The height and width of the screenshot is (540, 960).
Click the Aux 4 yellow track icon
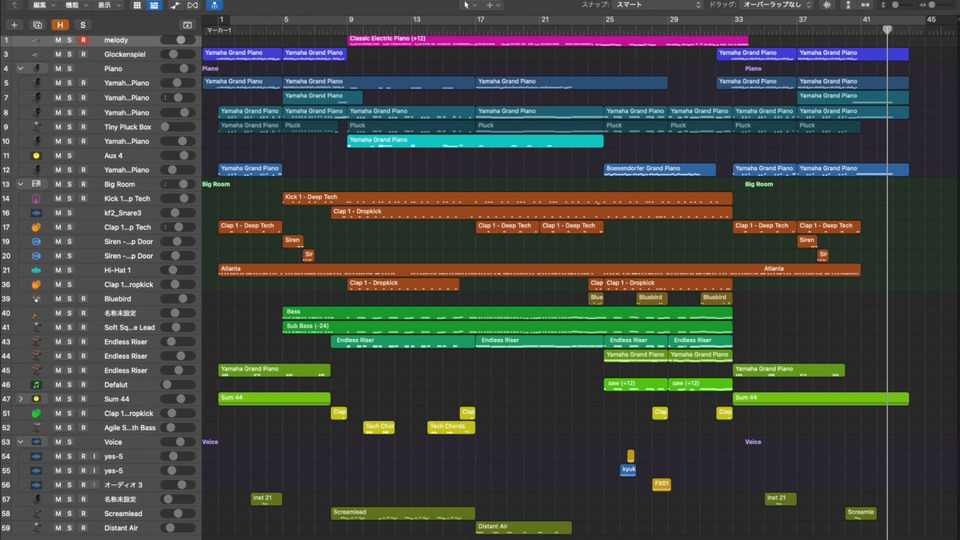pyautogui.click(x=36, y=156)
